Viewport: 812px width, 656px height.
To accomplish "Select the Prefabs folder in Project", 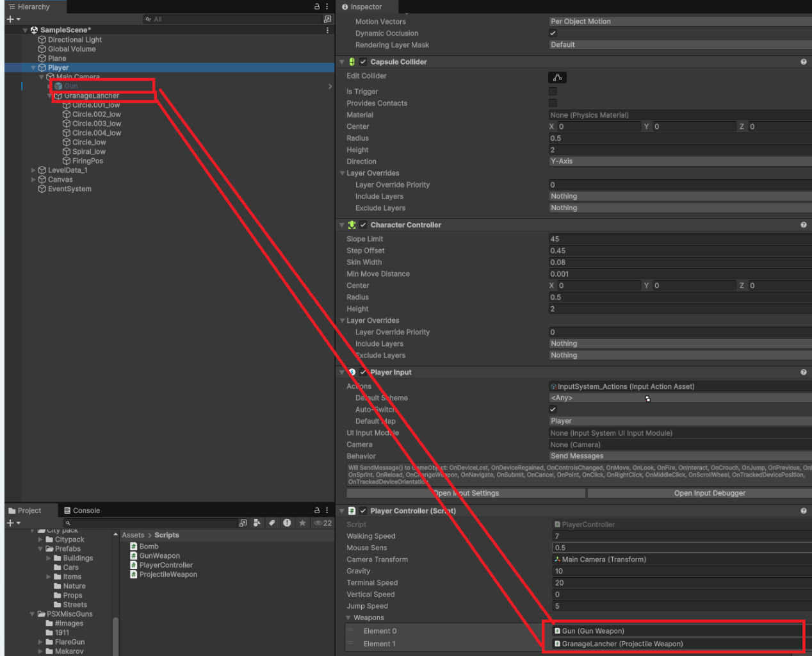I will tap(67, 549).
